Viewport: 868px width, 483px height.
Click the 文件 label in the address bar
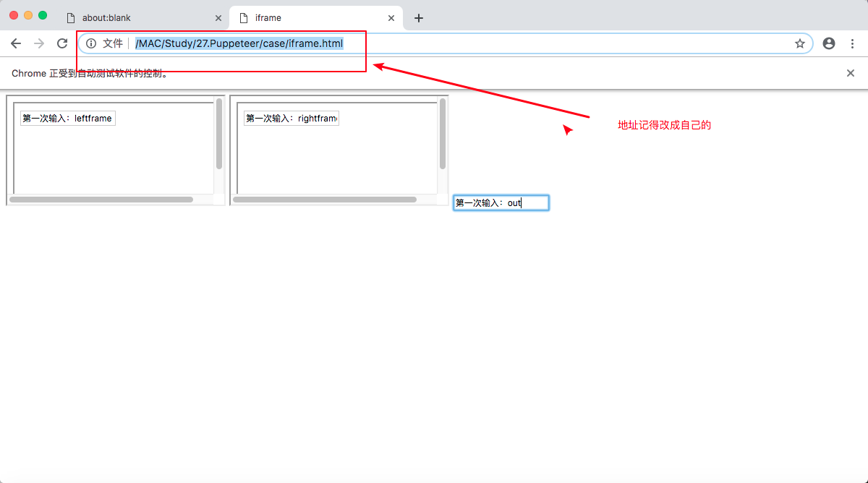(112, 43)
